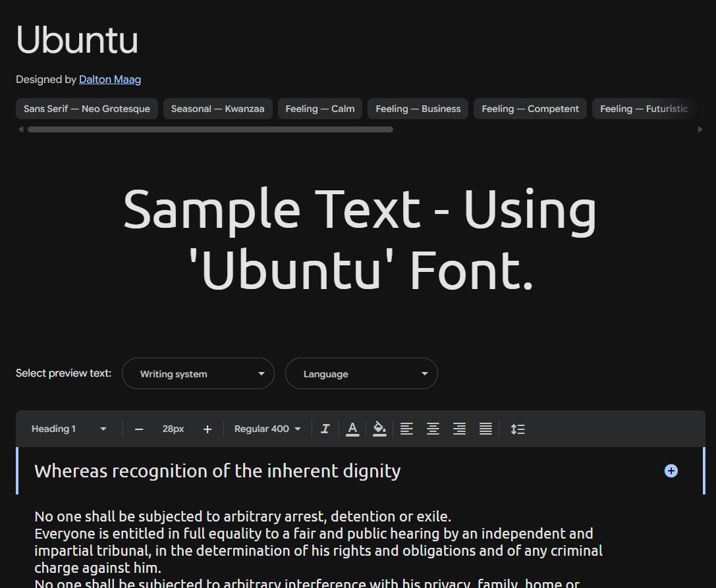Click the 'Everyone is entitled in full equality' line
The image size is (716, 588).
click(314, 533)
